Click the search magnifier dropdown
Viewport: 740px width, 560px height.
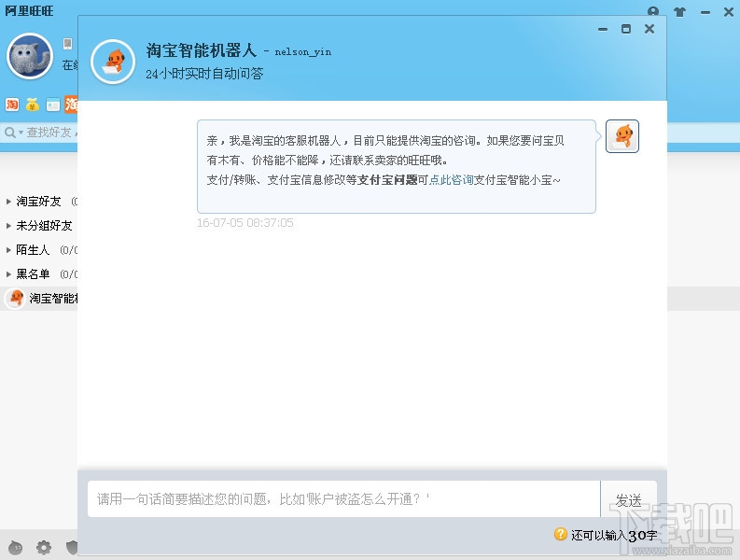point(14,133)
